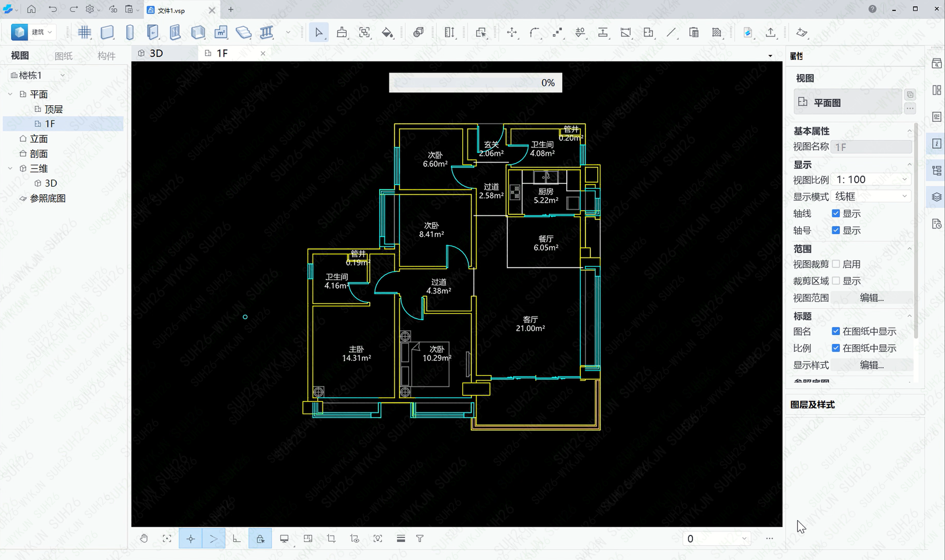Click the export upload icon
Screen dimensions: 945x560
pos(770,32)
